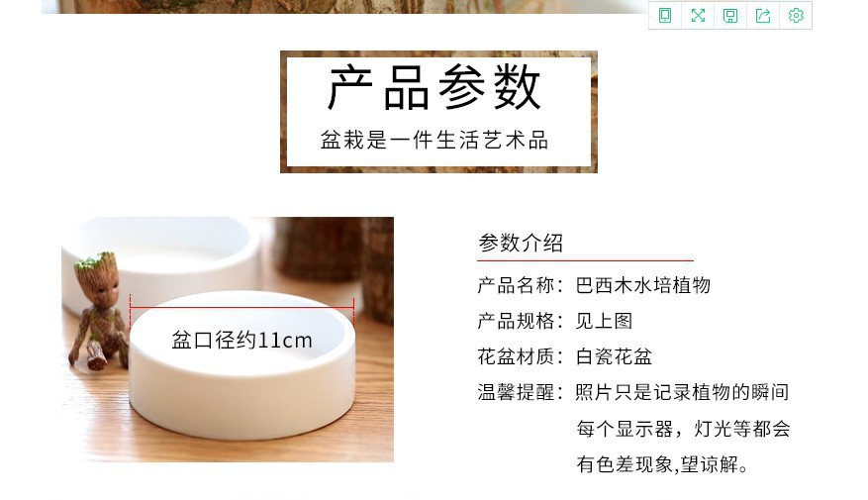Select the 盆栽是一件生活艺术品 subtitle text
This screenshot has width=868, height=500.
434,140
